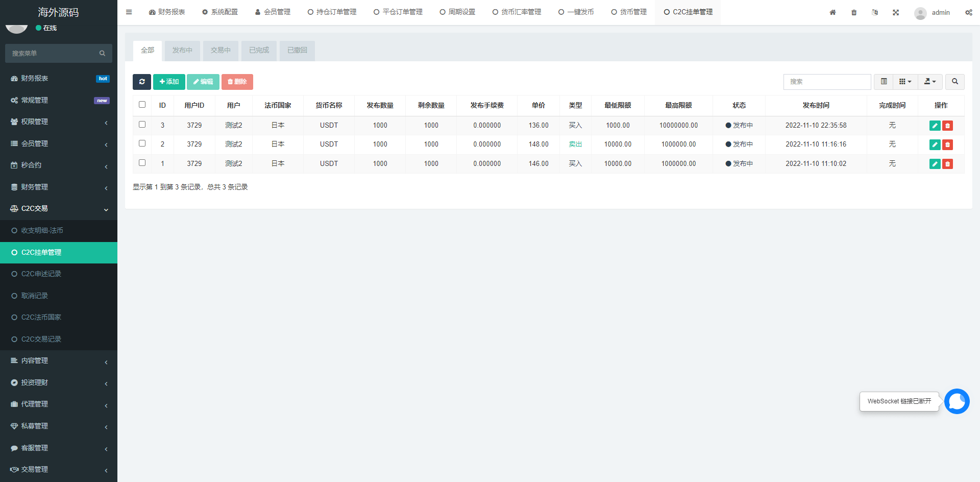Click the magnifier advanced search button
Screen dimensions: 980x482
pos(954,82)
